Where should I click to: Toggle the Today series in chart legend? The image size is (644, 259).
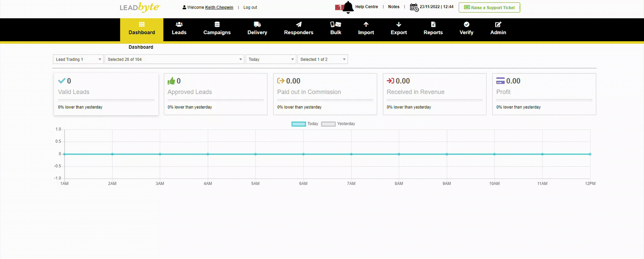click(305, 124)
